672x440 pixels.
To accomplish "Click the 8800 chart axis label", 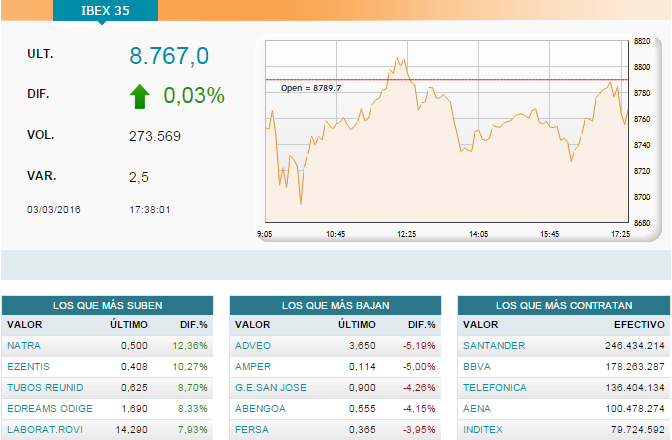I will pyautogui.click(x=642, y=67).
